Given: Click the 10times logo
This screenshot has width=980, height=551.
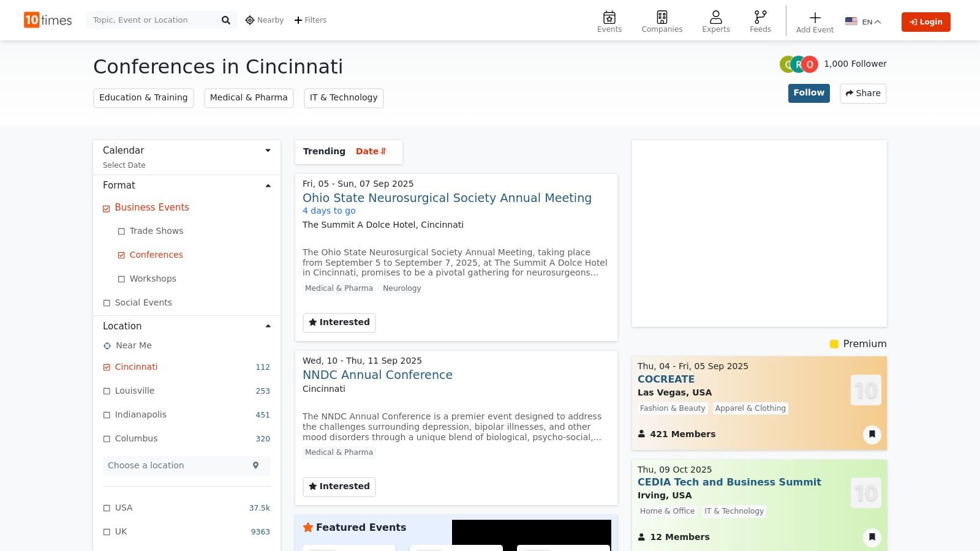Looking at the screenshot, I should click(48, 20).
